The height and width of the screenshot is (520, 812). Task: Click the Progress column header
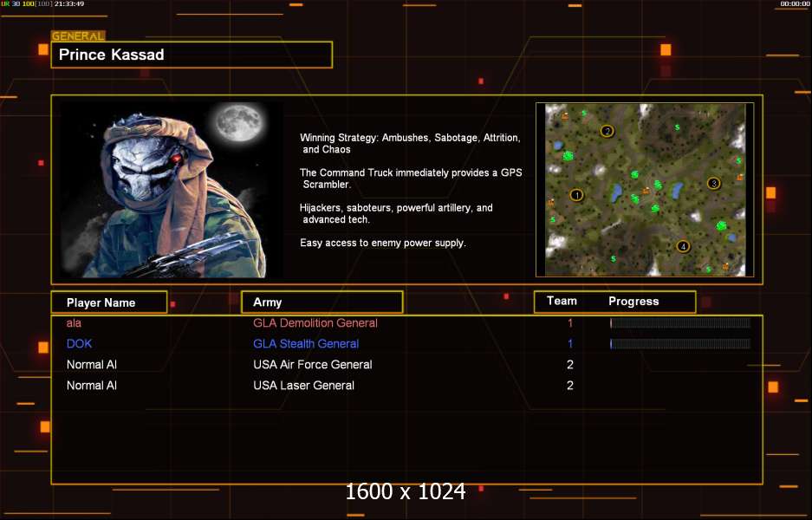coord(633,302)
